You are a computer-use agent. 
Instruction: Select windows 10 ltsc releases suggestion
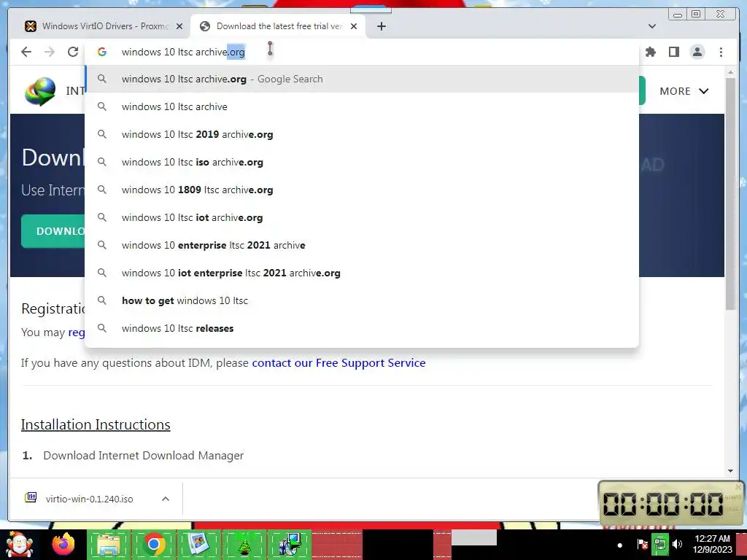tap(362, 328)
